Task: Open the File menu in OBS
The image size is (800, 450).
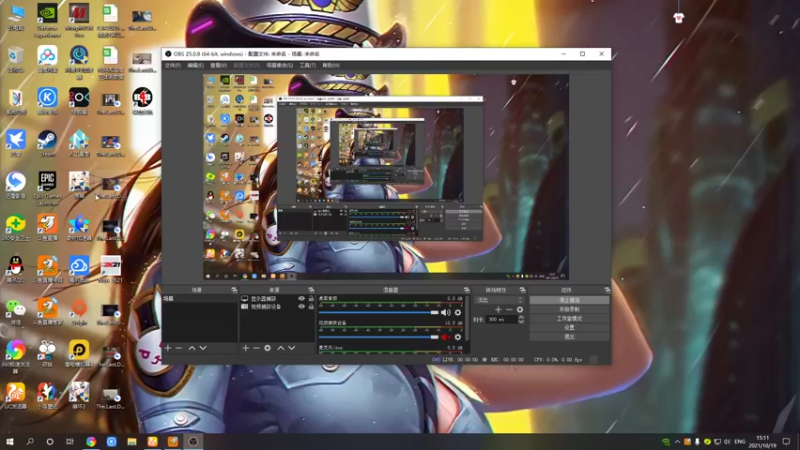Action: (172, 65)
